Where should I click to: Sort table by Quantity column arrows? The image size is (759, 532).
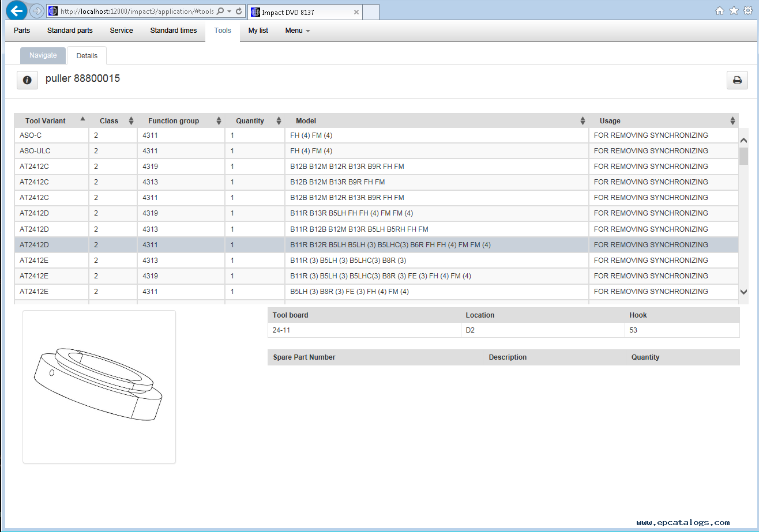279,121
